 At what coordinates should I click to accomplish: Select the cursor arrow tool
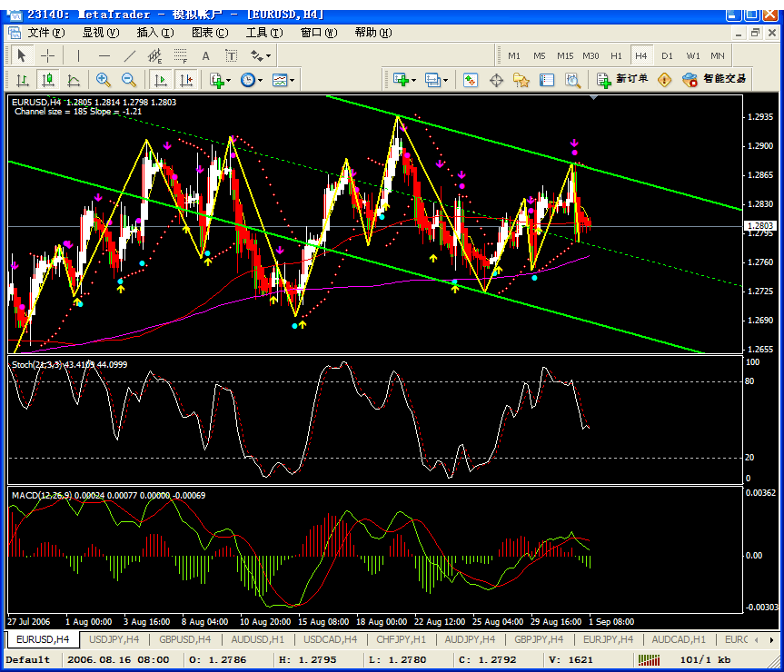click(x=22, y=55)
